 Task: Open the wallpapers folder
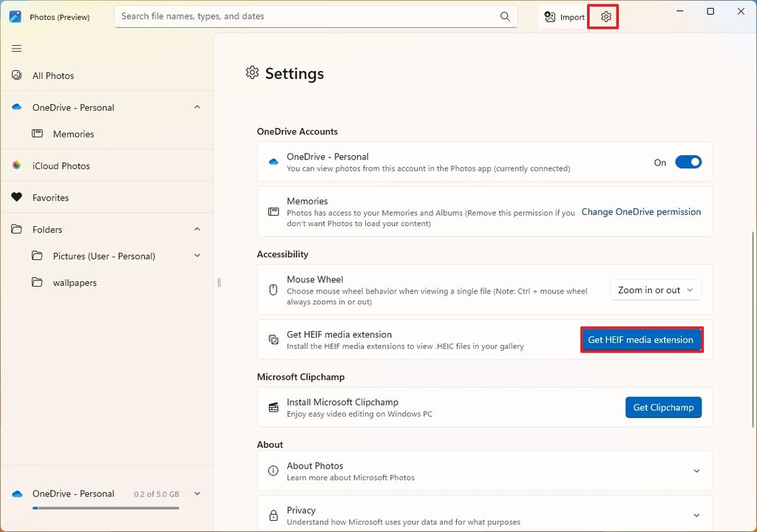75,283
